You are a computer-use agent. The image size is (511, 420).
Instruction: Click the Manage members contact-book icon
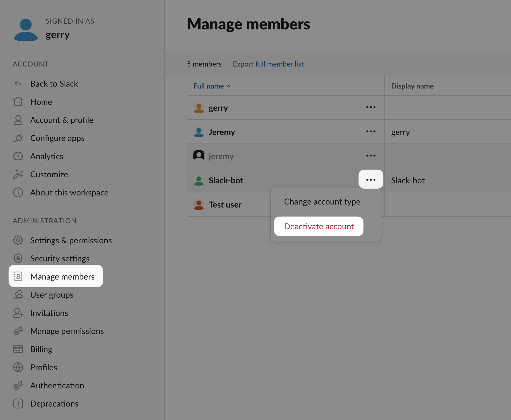[x=18, y=276]
